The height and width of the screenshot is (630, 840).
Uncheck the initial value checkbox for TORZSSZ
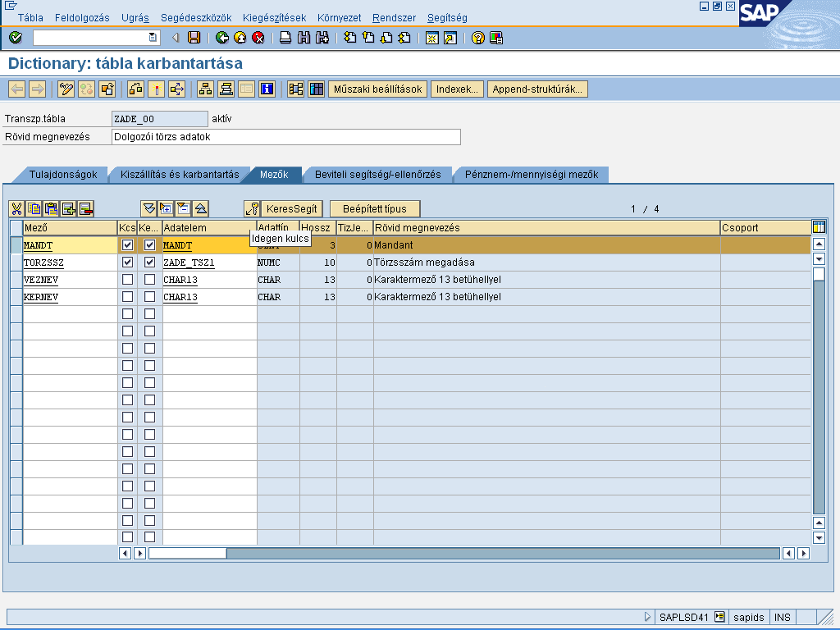pyautogui.click(x=149, y=262)
